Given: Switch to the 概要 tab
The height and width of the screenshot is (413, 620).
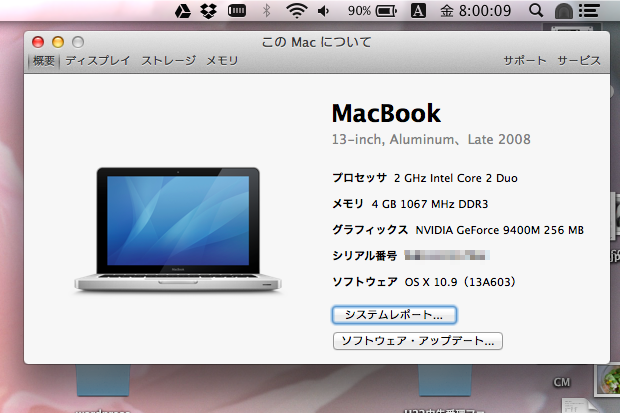Looking at the screenshot, I should coord(43,61).
